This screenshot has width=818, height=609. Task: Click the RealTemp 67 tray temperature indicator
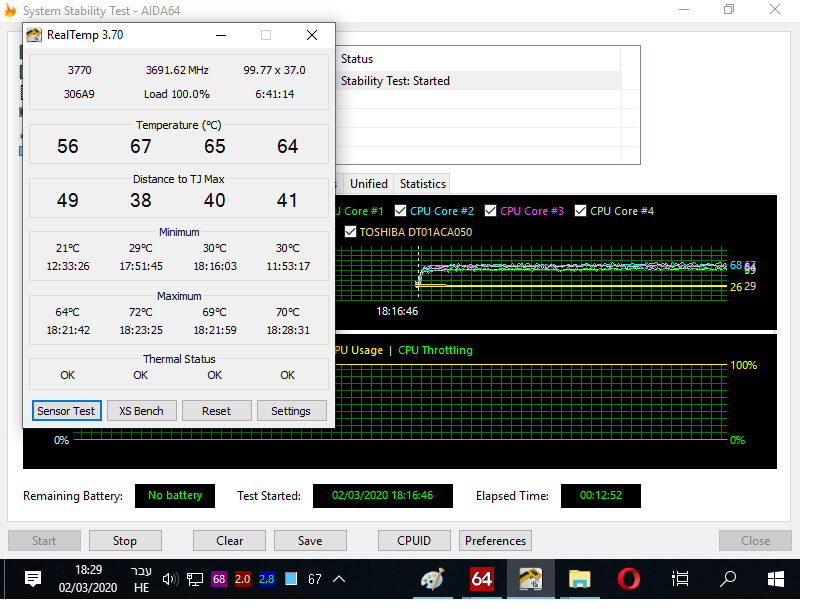315,579
